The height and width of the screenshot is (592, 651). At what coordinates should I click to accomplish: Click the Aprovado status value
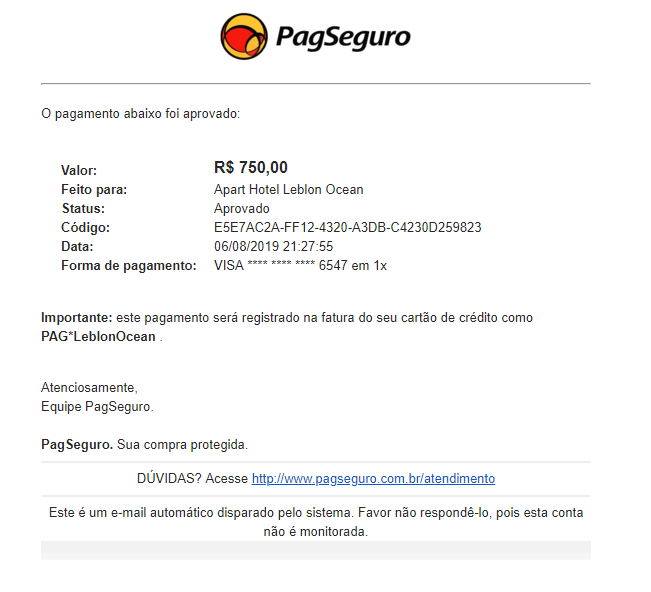click(x=242, y=208)
